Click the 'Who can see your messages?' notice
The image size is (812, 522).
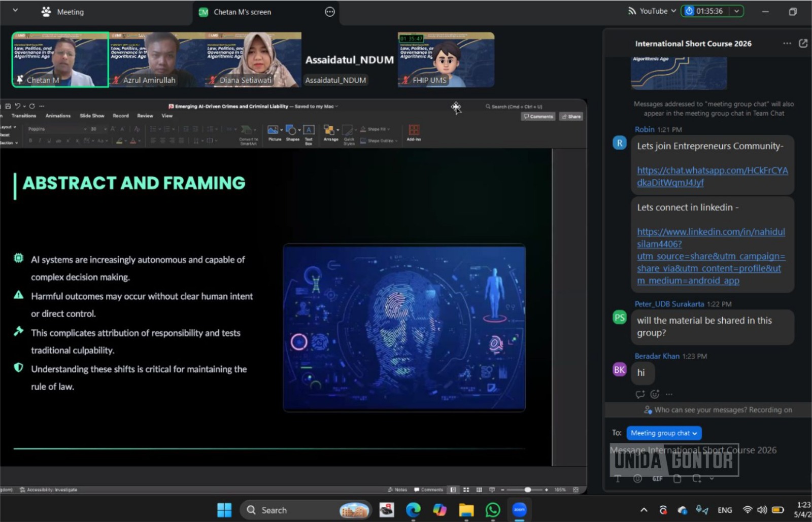718,410
